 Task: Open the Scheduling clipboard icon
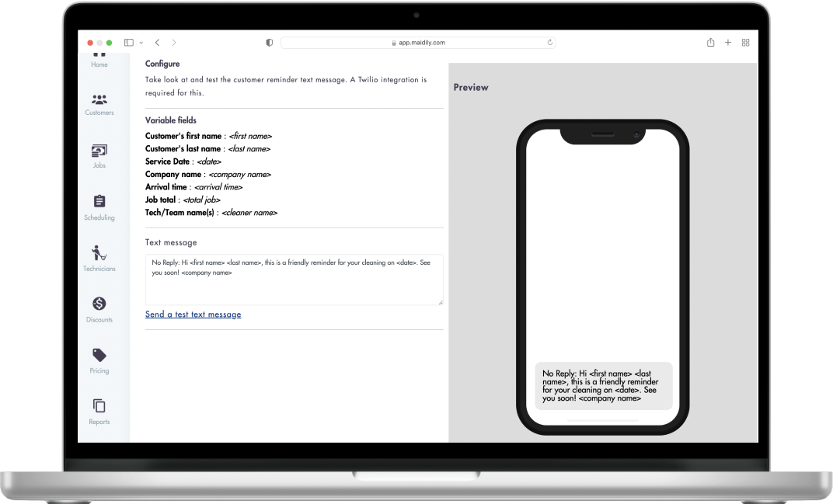coord(99,202)
